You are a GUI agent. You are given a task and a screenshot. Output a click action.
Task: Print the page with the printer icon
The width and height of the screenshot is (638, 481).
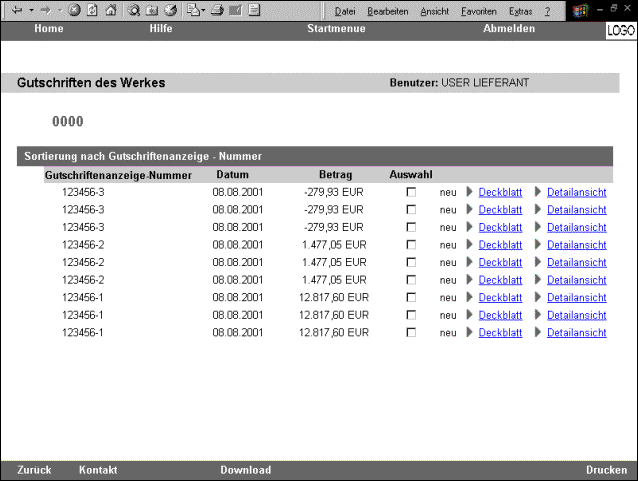tap(217, 10)
